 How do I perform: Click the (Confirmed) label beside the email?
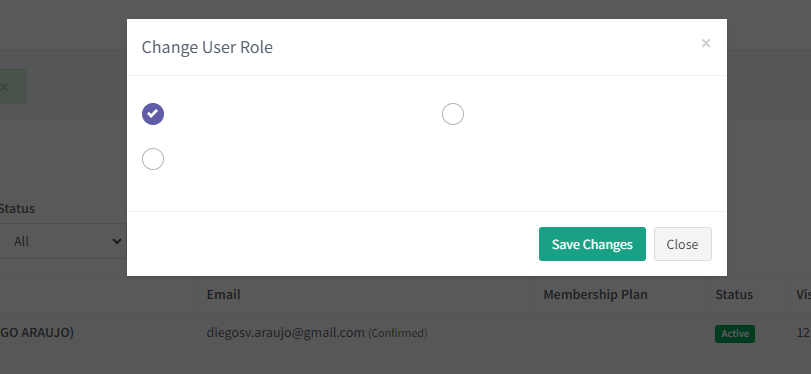[397, 334]
